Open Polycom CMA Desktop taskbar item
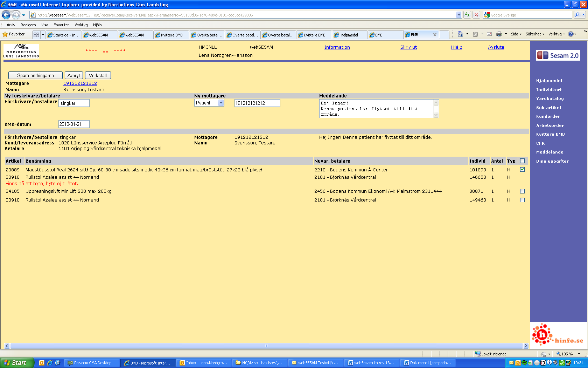Viewport: 588px width, 368px height. pyautogui.click(x=92, y=363)
